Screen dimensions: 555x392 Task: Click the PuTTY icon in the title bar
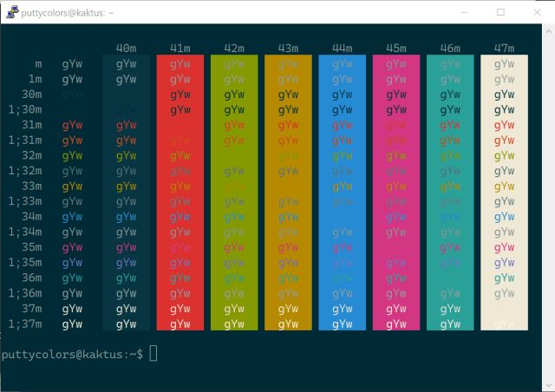[12, 12]
